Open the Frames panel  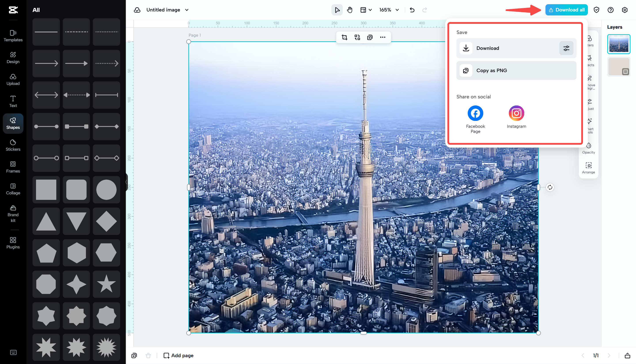coord(13,167)
